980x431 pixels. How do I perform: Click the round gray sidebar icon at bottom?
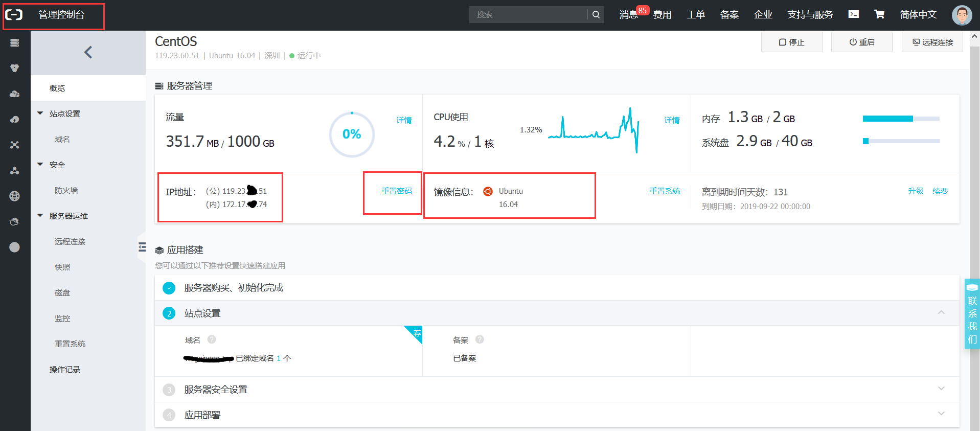15,247
